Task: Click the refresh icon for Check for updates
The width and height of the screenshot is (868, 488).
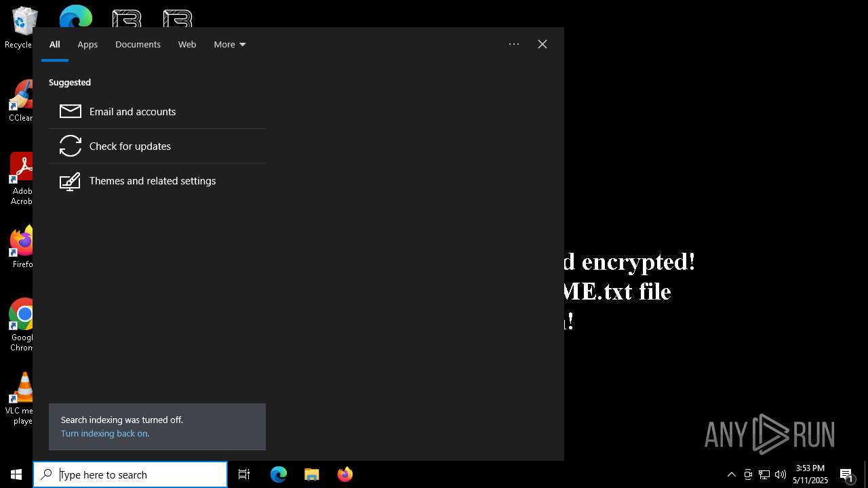Action: point(71,146)
